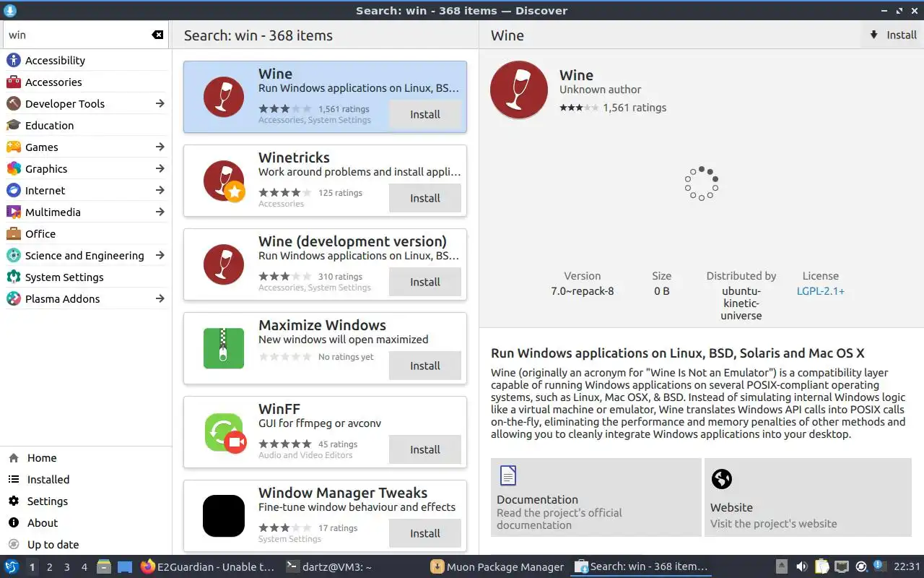This screenshot has width=924, height=578.
Task: Install WinFF
Action: point(425,449)
